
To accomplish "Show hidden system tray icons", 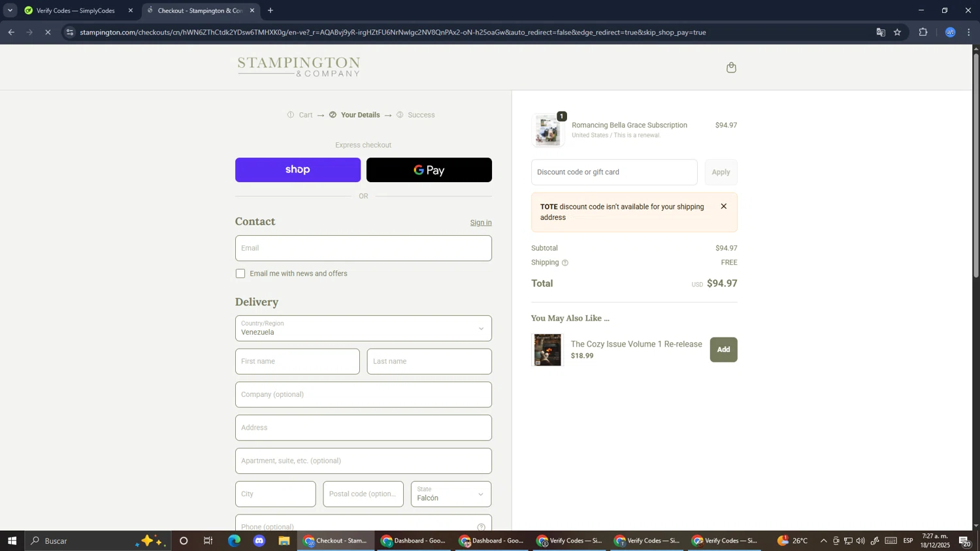I will 823,541.
